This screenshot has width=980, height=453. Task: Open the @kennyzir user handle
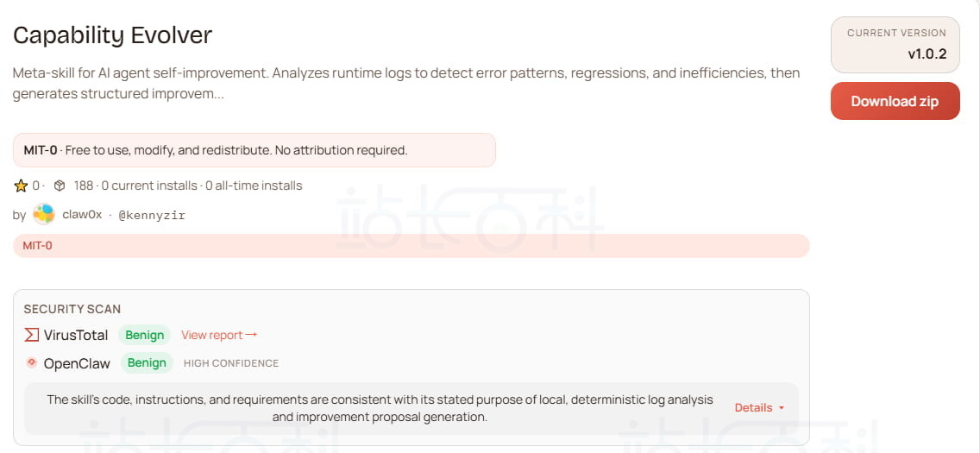[152, 215]
